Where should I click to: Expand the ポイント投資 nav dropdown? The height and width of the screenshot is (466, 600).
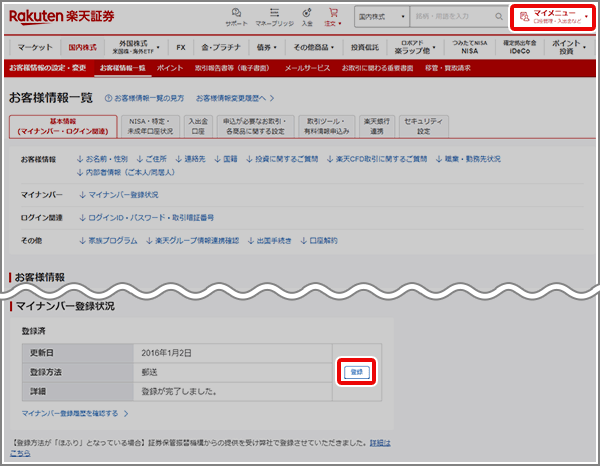coord(568,47)
